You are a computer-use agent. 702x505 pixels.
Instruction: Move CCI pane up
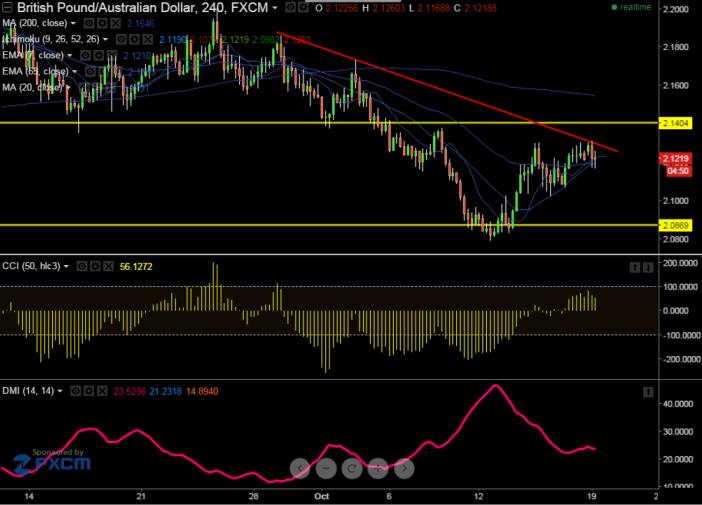click(x=635, y=267)
